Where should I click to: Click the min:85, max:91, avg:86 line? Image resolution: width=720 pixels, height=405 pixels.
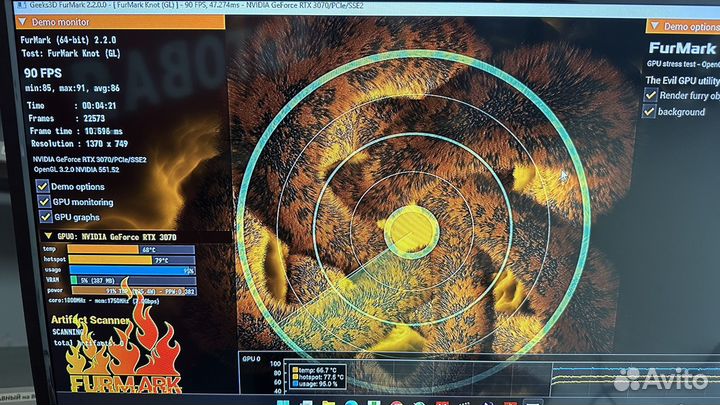pyautogui.click(x=73, y=88)
